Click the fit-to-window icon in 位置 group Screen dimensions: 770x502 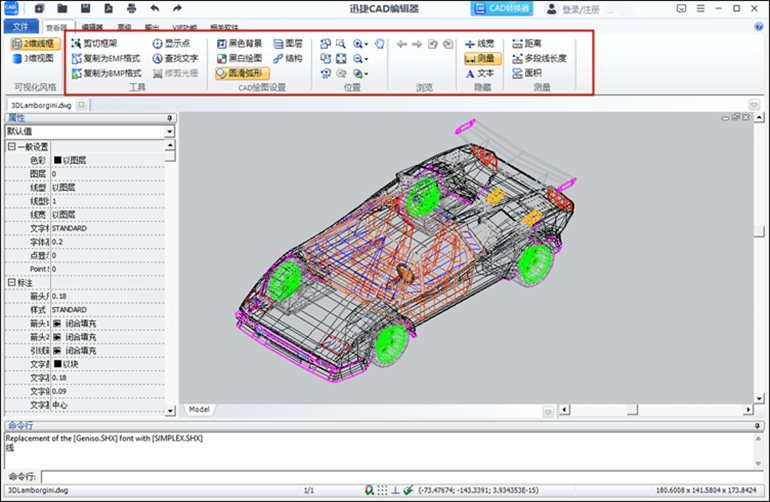click(x=341, y=58)
